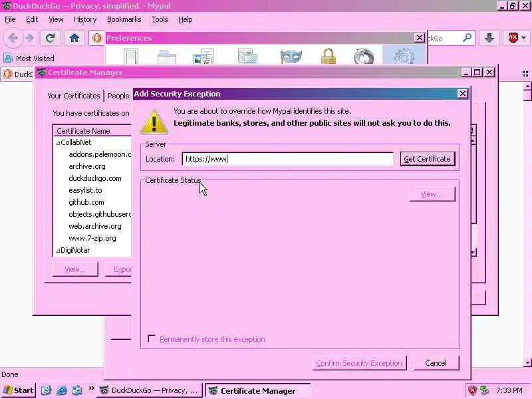Viewport: 532px width, 399px height.
Task: Open the History menu
Action: coord(85,20)
